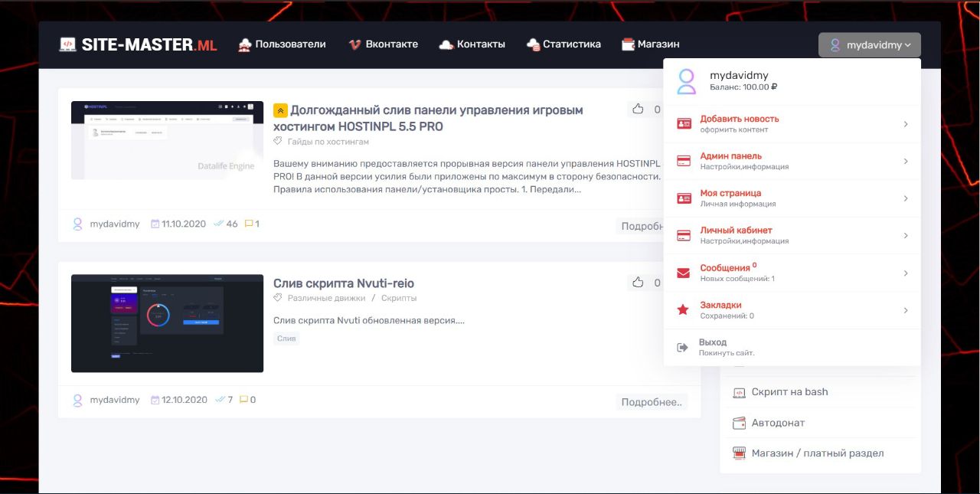Click the Слив tag
980x494 pixels.
(286, 338)
